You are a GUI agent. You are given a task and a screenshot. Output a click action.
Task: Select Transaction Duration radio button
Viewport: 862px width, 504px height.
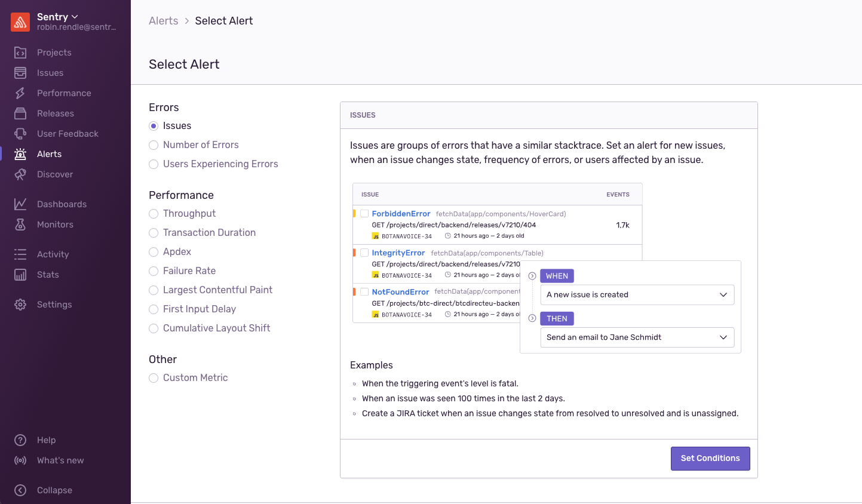pos(154,233)
